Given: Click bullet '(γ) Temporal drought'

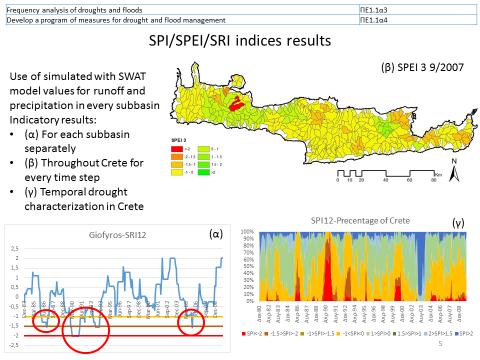Looking at the screenshot, I should pyautogui.click(x=76, y=192).
